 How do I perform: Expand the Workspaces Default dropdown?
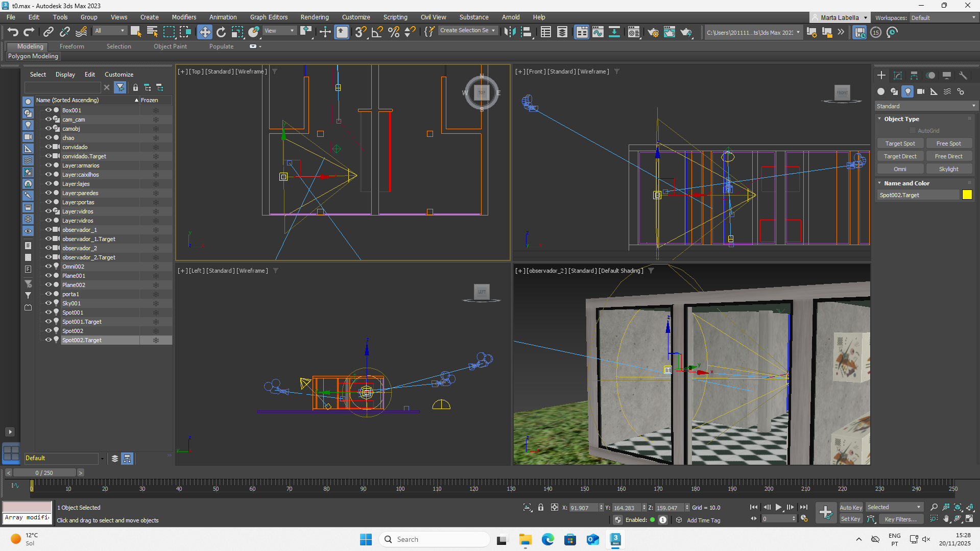(943, 18)
